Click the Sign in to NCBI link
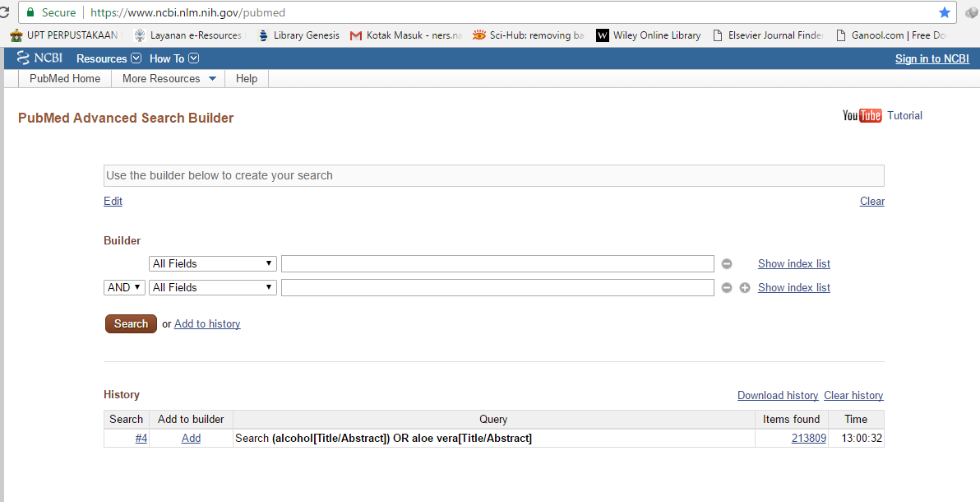The image size is (980, 502). (931, 58)
